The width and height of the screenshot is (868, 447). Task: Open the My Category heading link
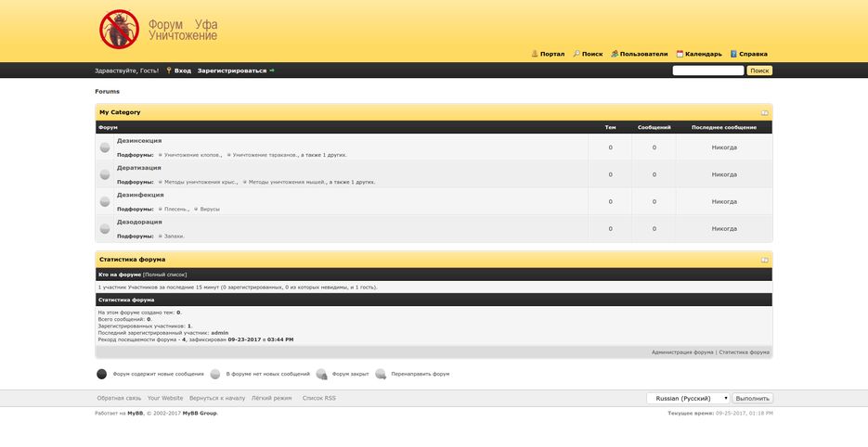click(120, 112)
